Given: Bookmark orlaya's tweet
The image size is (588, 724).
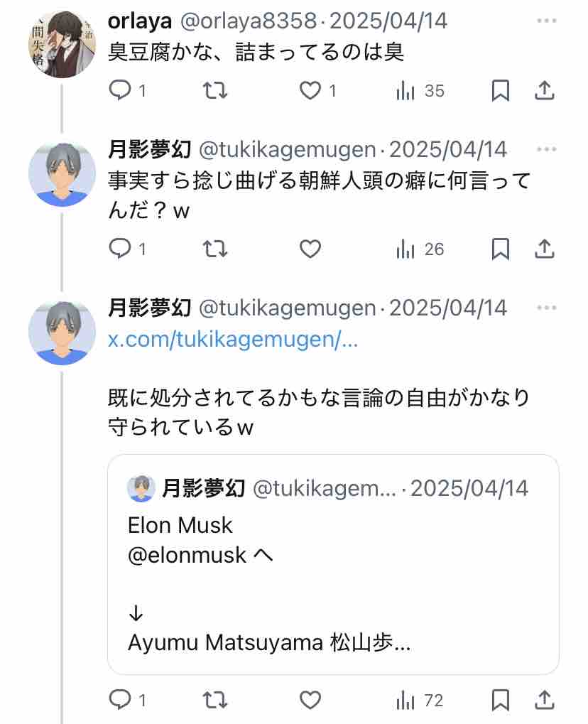Looking at the screenshot, I should [501, 90].
